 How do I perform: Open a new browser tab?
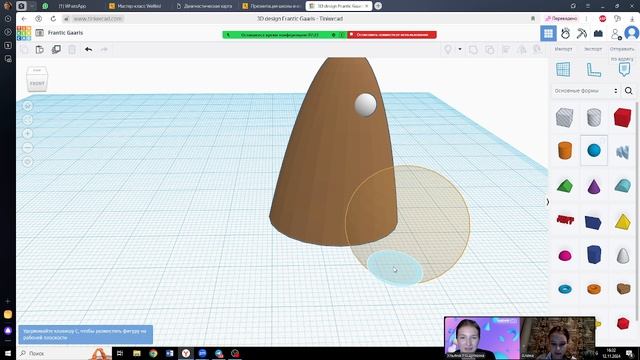click(x=378, y=6)
